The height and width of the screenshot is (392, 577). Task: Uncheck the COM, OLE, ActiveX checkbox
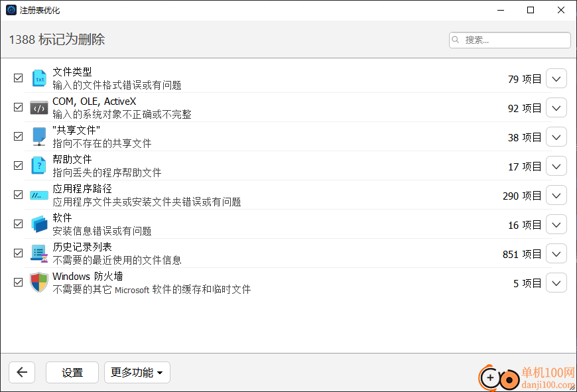(x=18, y=107)
